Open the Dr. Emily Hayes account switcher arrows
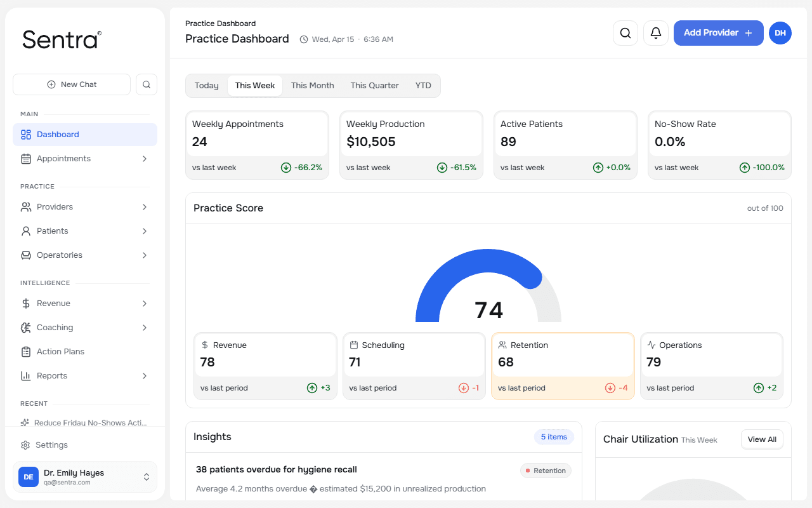Image resolution: width=812 pixels, height=508 pixels. pyautogui.click(x=147, y=477)
